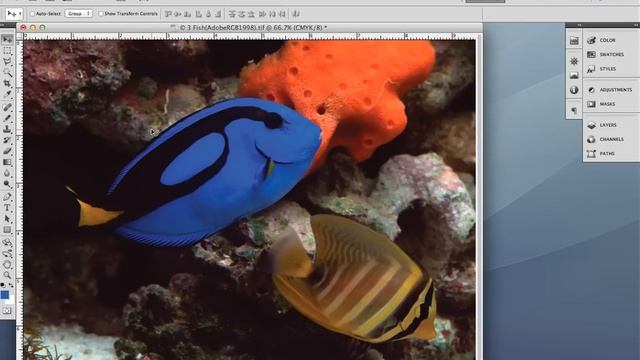Open the Group auto-select dropdown

pyautogui.click(x=78, y=14)
